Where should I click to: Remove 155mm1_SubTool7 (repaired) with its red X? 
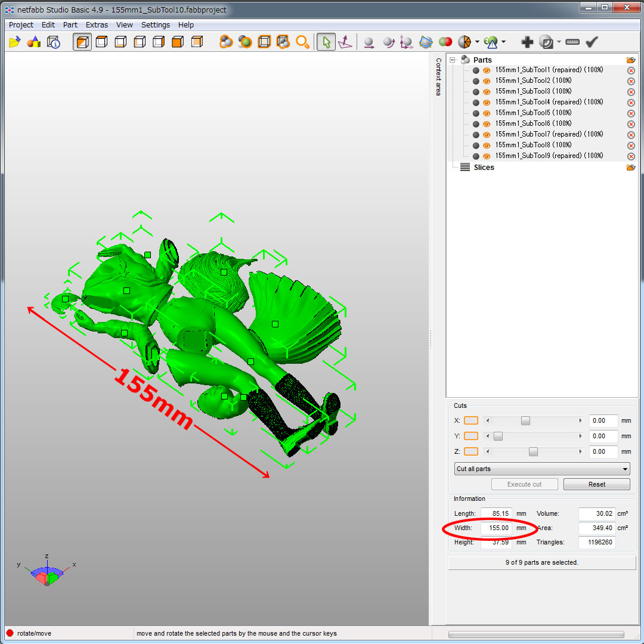[631, 135]
